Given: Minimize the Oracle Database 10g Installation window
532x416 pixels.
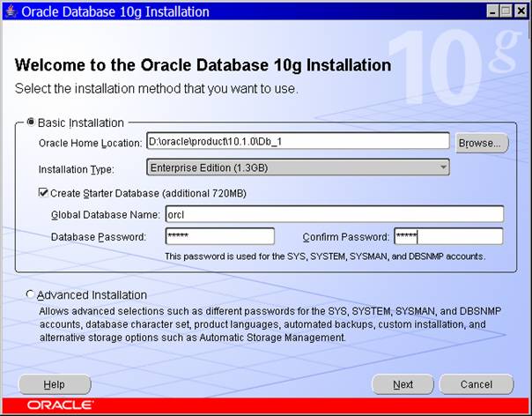Looking at the screenshot, I should point(492,11).
